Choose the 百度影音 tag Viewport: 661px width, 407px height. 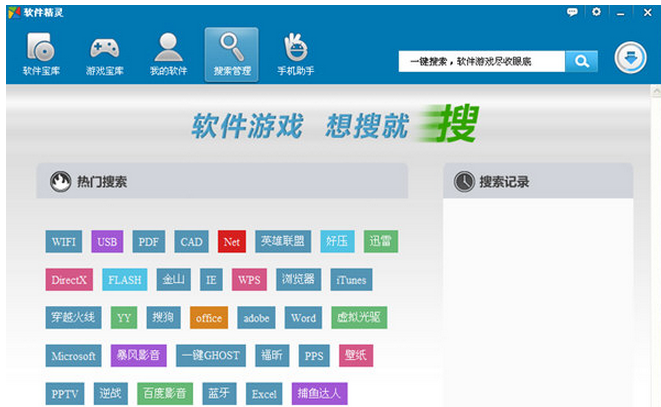pos(165,394)
